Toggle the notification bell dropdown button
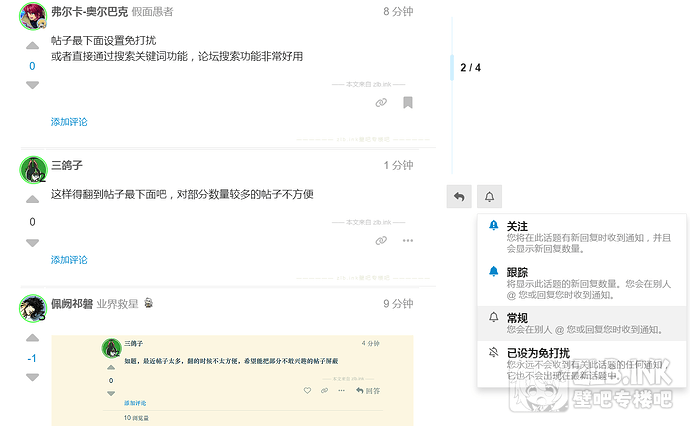Image resolution: width=690 pixels, height=426 pixels. 489,196
